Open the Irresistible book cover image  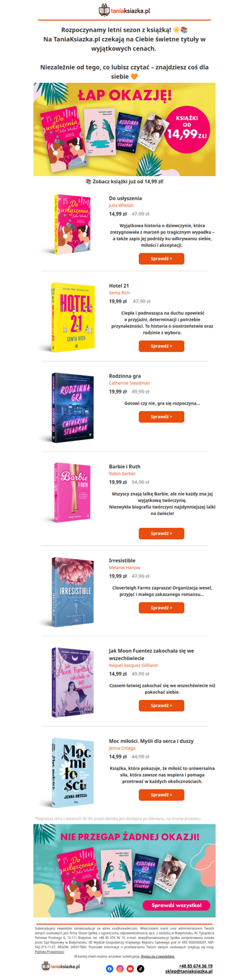click(x=73, y=591)
